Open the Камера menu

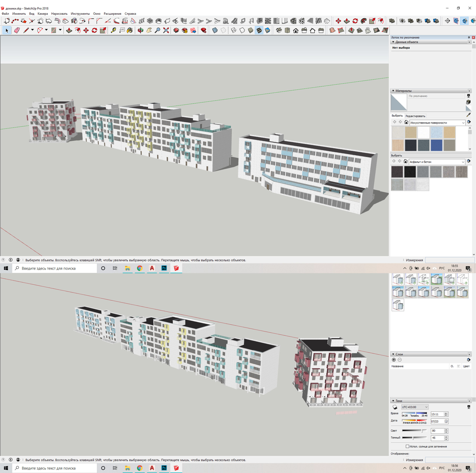point(43,14)
